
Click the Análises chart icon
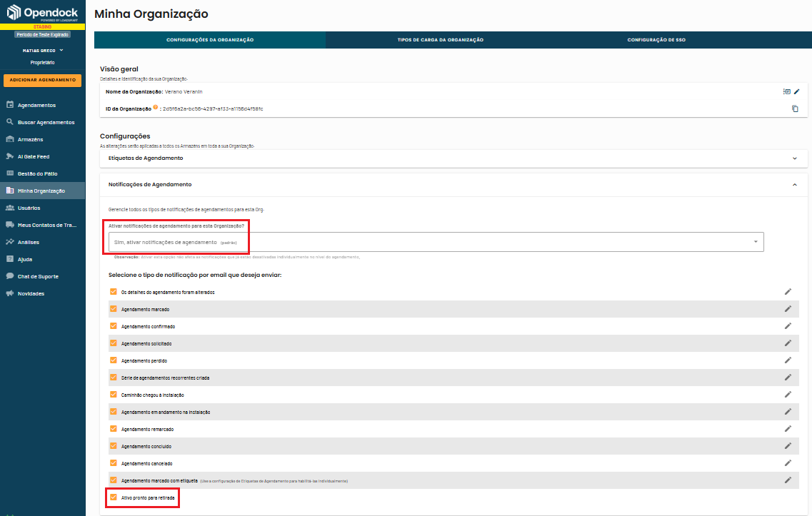click(10, 242)
